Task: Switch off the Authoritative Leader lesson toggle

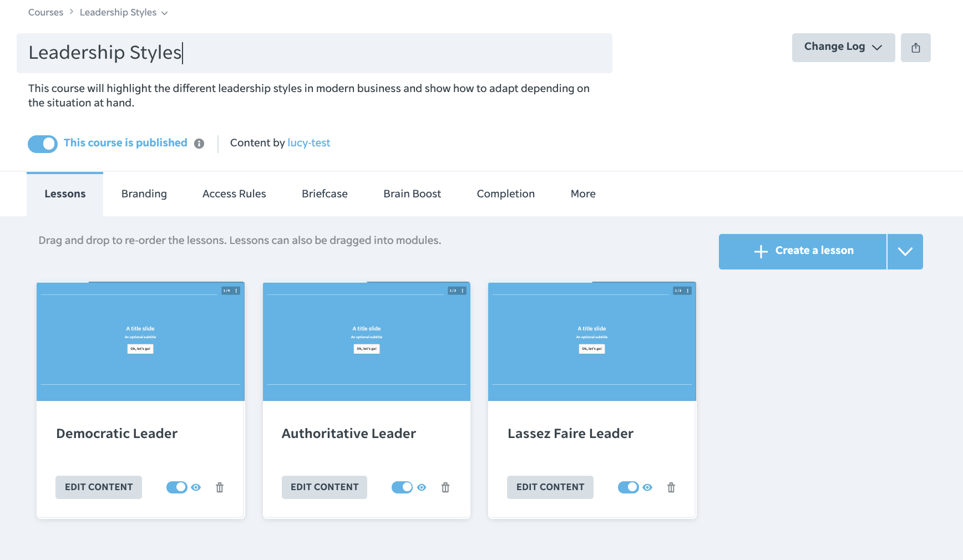Action: click(x=402, y=487)
